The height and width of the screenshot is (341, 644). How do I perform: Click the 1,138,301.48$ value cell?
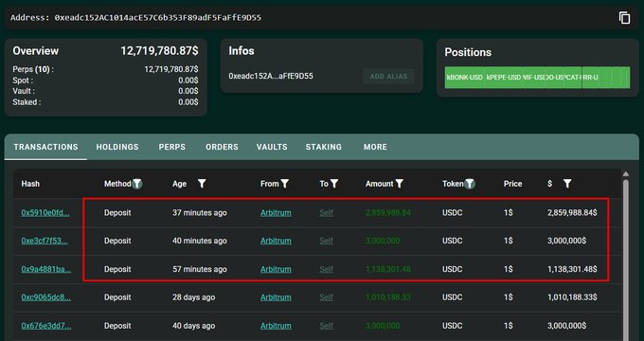(x=572, y=269)
